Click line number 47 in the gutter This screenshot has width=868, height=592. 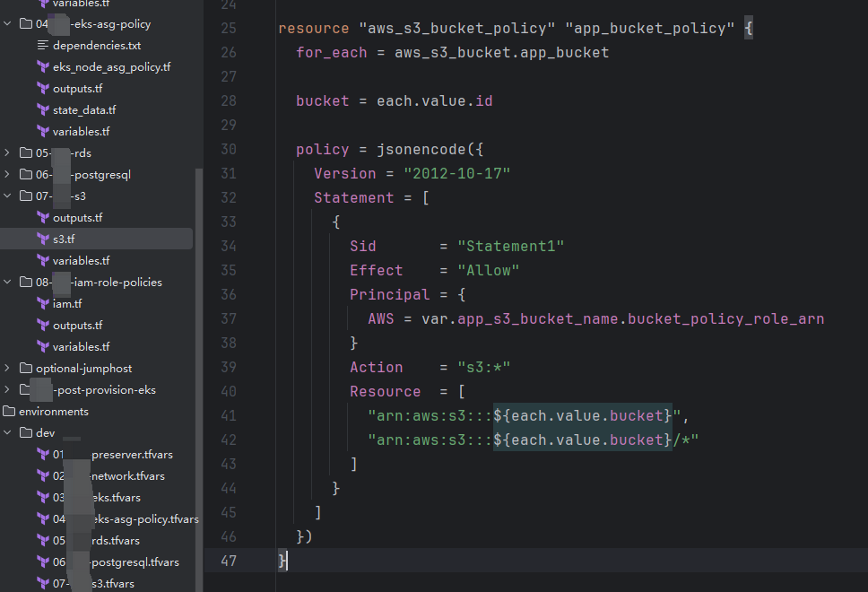[229, 561]
